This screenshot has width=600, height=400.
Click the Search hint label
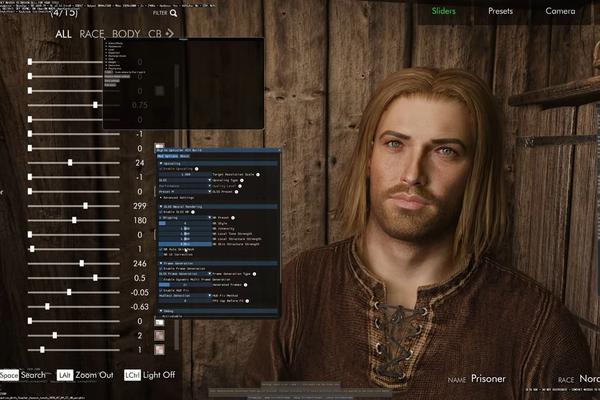(33, 375)
